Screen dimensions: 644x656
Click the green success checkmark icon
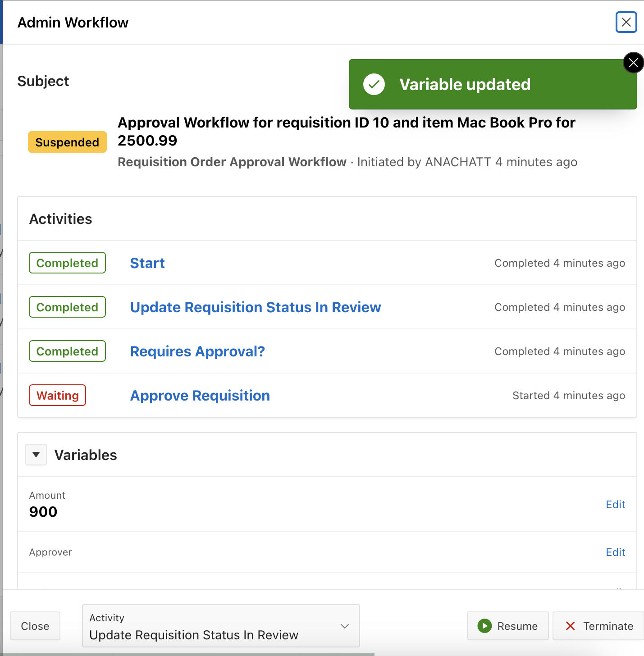[x=374, y=84]
